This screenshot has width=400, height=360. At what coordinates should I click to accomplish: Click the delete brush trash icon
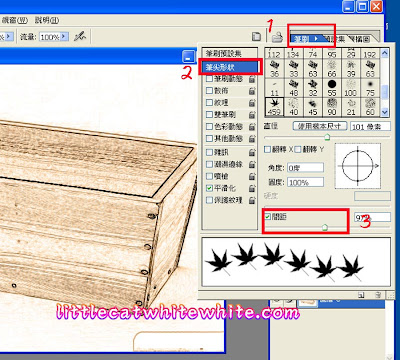[x=378, y=295]
